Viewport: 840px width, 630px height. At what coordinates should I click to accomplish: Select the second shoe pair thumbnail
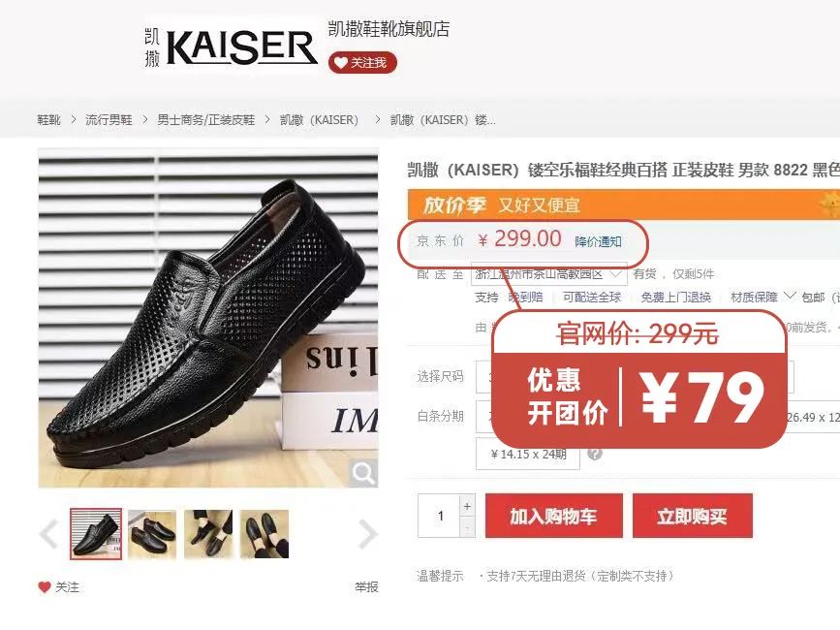(152, 534)
